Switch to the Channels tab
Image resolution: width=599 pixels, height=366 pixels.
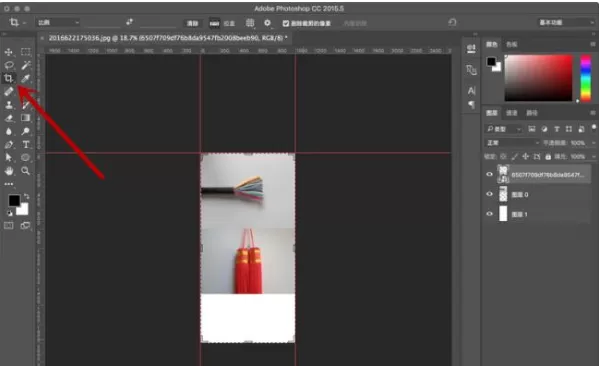(512, 113)
